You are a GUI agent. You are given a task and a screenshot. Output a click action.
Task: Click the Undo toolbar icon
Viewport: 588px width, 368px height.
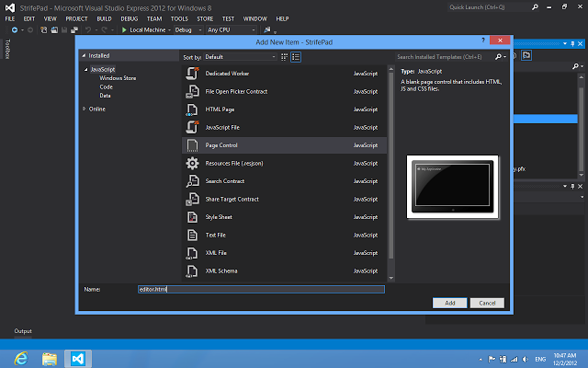point(88,30)
